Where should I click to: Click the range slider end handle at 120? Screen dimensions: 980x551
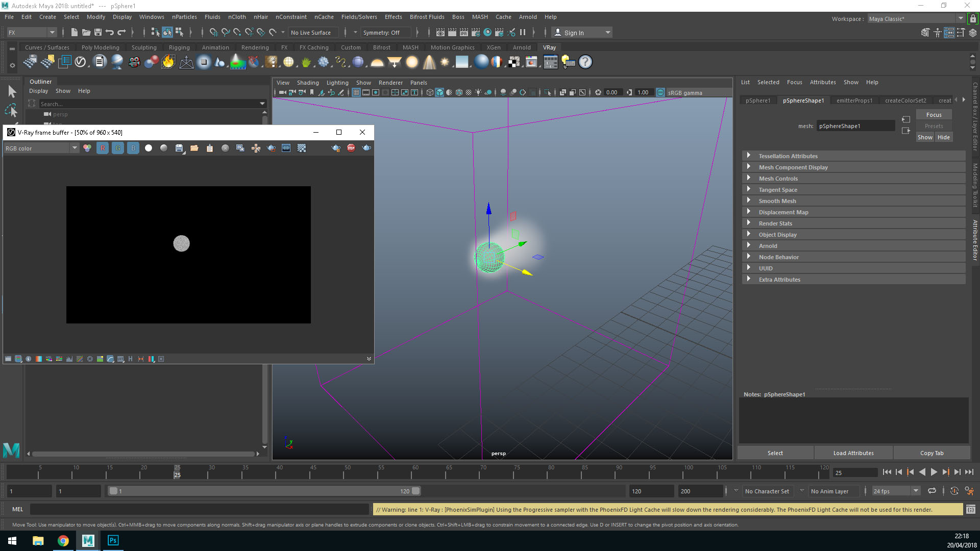pos(416,491)
